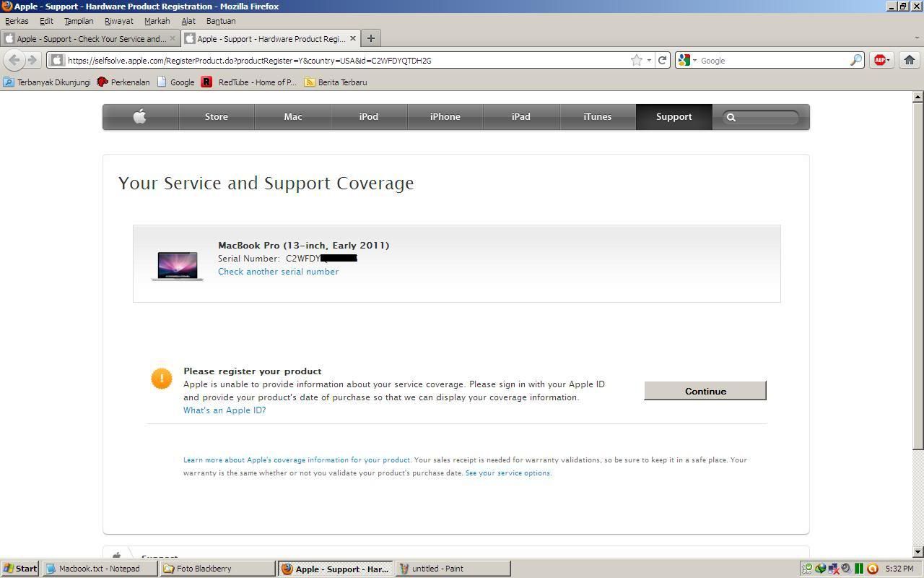
Task: Open the search engine selector dropdown
Action: click(x=694, y=61)
